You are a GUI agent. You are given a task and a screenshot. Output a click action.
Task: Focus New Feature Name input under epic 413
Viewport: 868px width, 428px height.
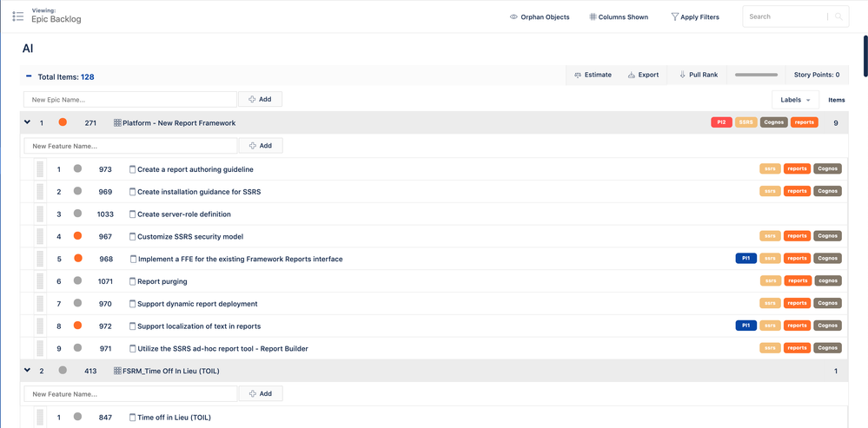pyautogui.click(x=130, y=394)
